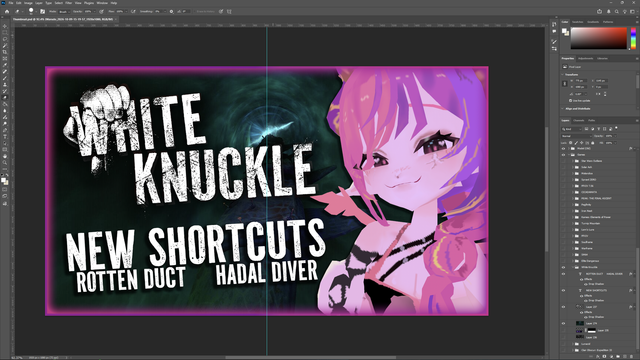
Task: Hide the White Knuckle group
Action: coord(563,267)
